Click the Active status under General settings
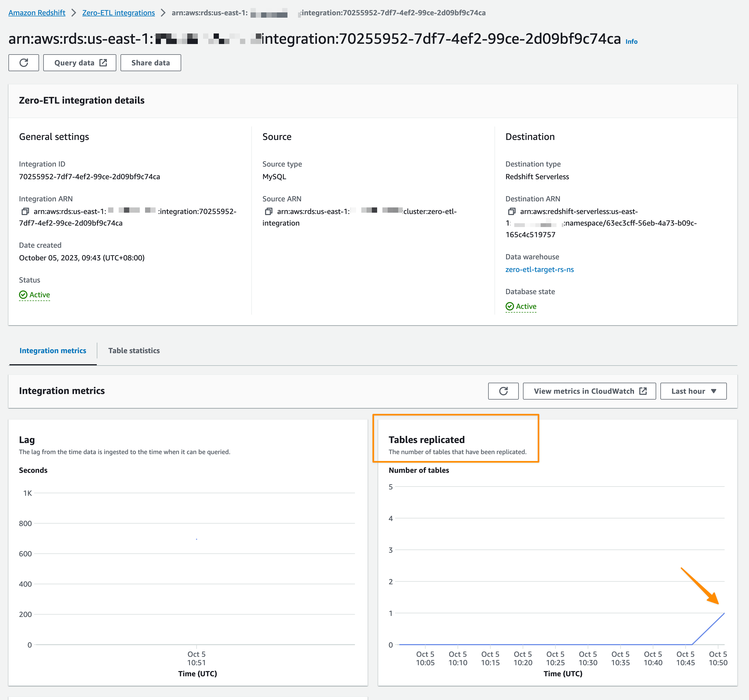The height and width of the screenshot is (700, 749). tap(35, 294)
